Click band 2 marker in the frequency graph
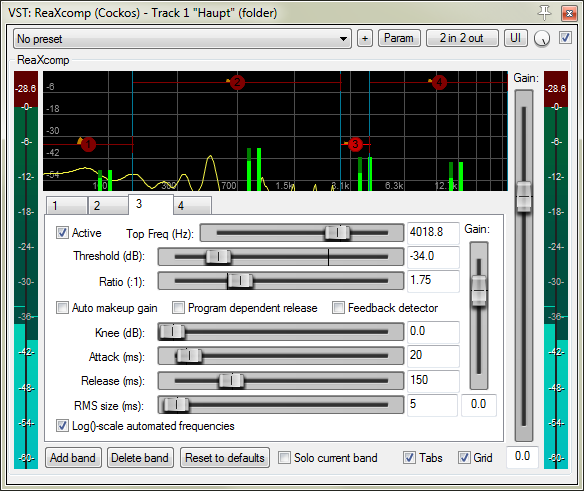This screenshot has width=584, height=491. click(237, 82)
